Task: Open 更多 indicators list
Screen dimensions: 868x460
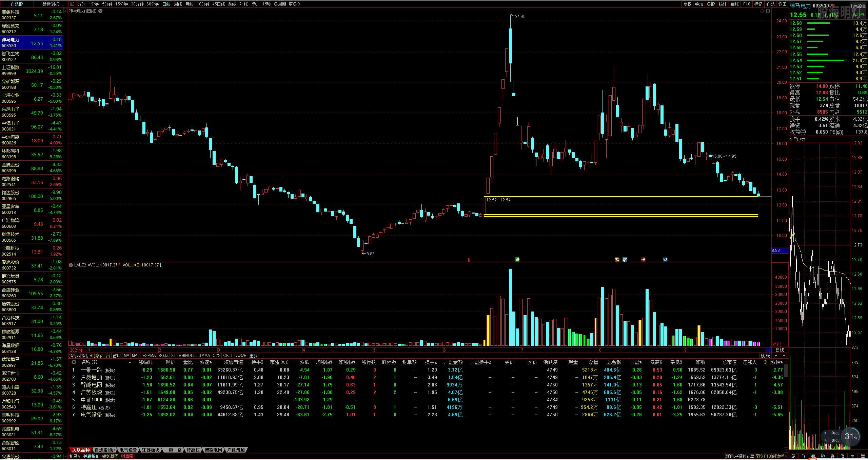Action: click(254, 356)
